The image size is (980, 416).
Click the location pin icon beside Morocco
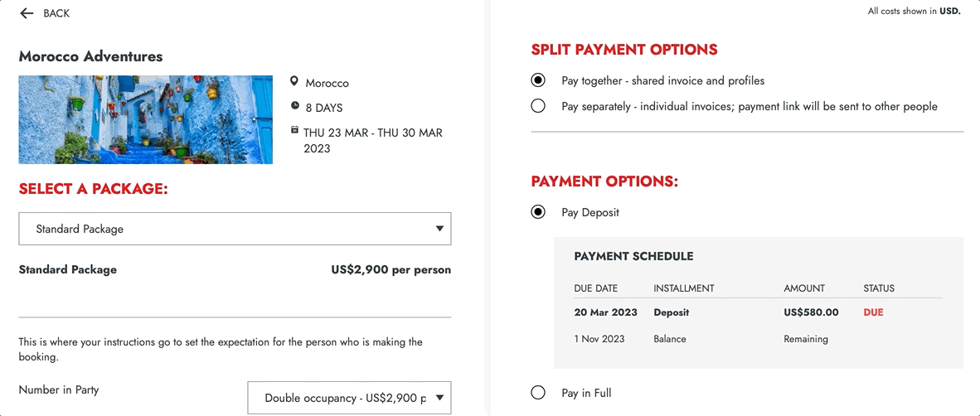click(x=294, y=82)
